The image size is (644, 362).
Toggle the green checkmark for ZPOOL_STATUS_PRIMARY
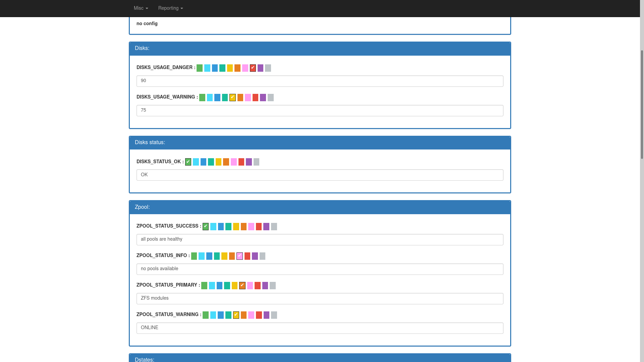coord(204,285)
